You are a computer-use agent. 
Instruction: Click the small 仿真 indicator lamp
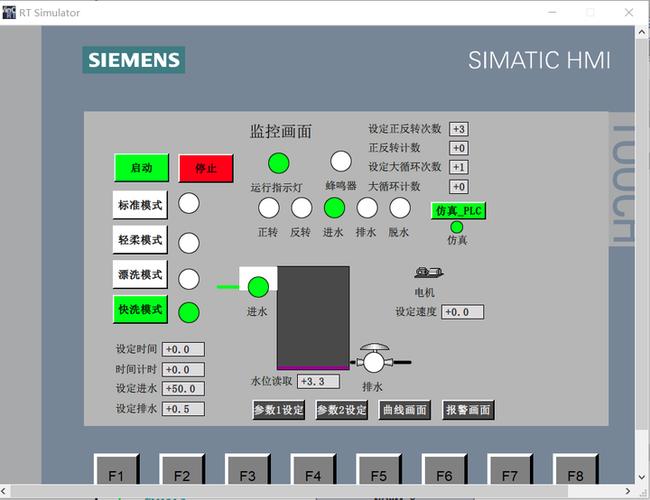tap(456, 227)
